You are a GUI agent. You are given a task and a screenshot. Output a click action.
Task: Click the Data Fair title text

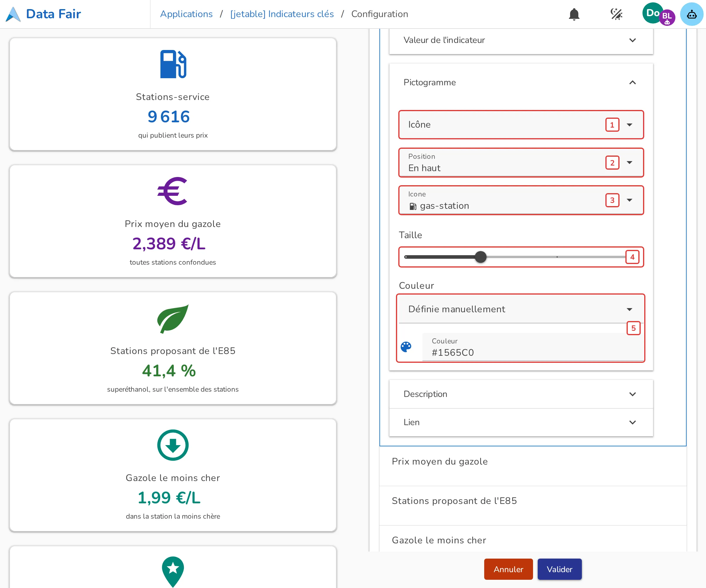pyautogui.click(x=54, y=14)
